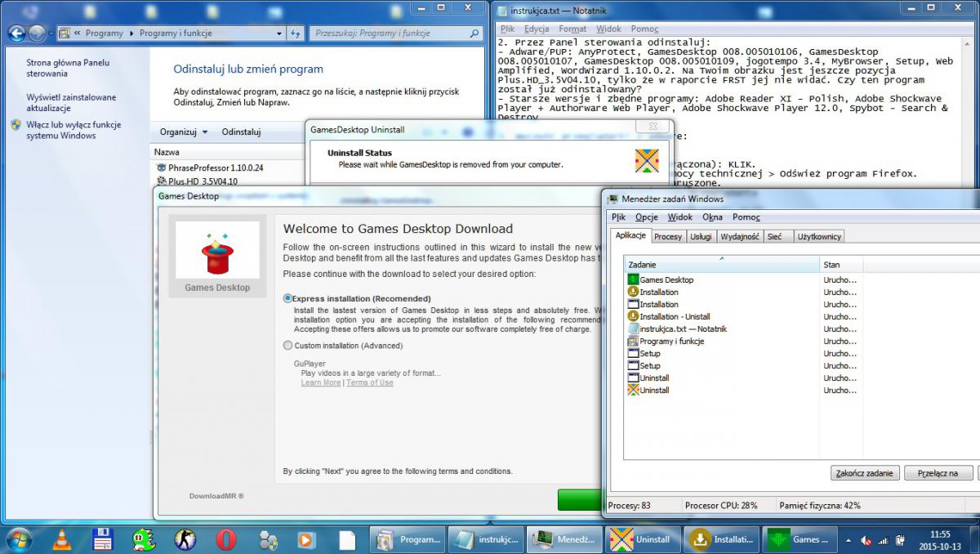Click the PhraseProfessor 1.10.0.24 program icon
Viewport: 980px width, 554px height.
click(x=161, y=168)
